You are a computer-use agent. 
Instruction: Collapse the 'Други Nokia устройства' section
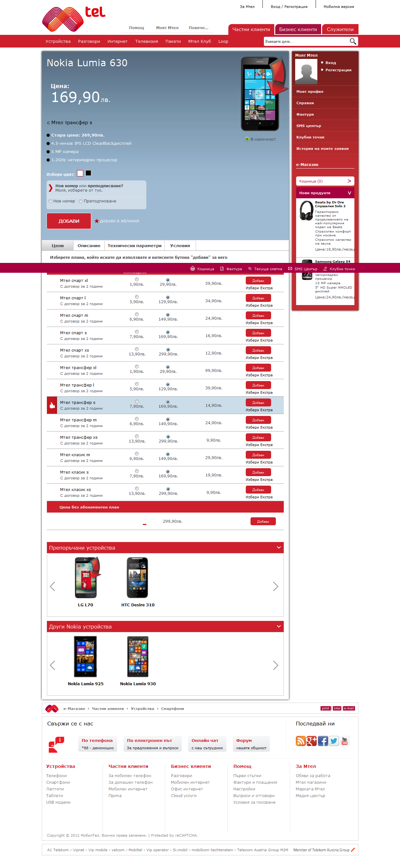click(x=278, y=626)
